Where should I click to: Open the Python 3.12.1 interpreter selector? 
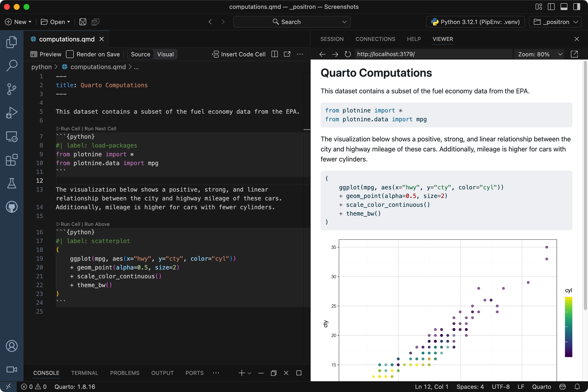475,22
